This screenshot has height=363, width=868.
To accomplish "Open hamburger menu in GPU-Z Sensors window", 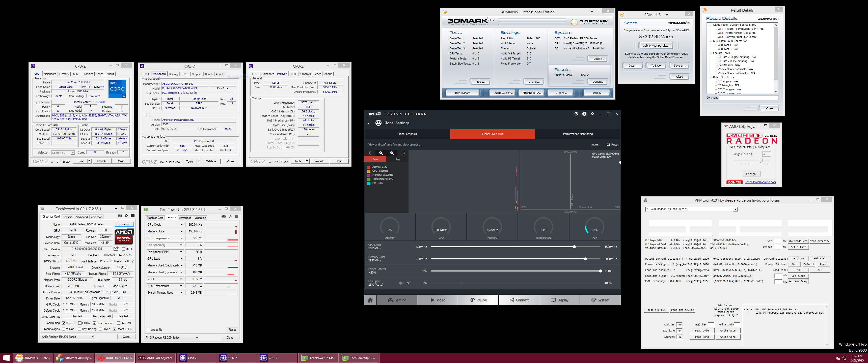I will click(x=236, y=216).
